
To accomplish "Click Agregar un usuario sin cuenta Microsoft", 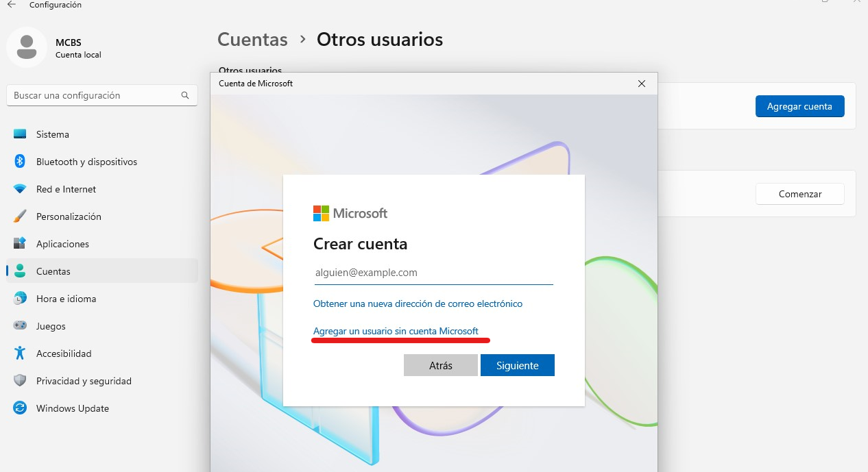I will pos(396,331).
